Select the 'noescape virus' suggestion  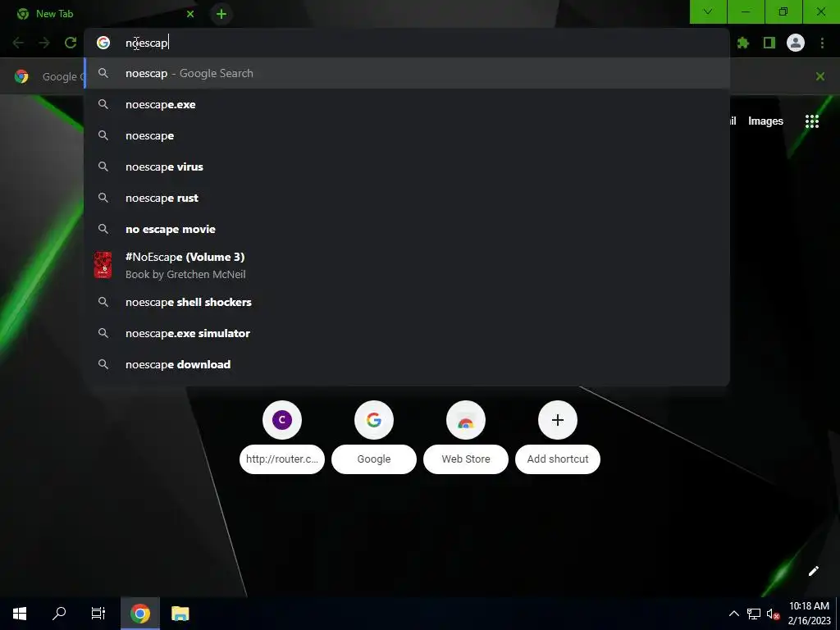click(407, 167)
